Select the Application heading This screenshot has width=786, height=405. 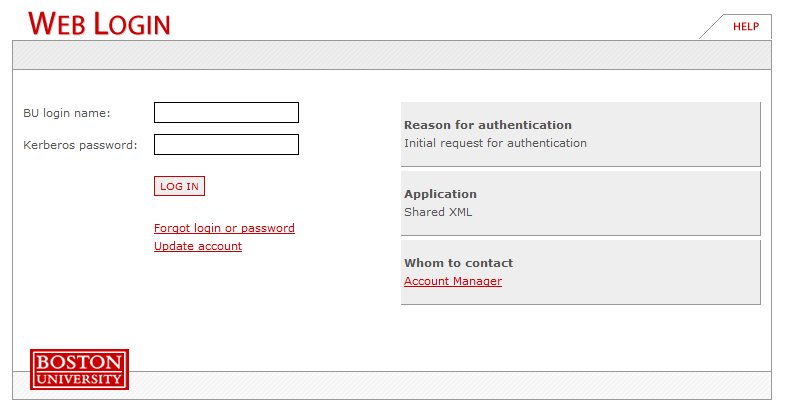coord(440,194)
